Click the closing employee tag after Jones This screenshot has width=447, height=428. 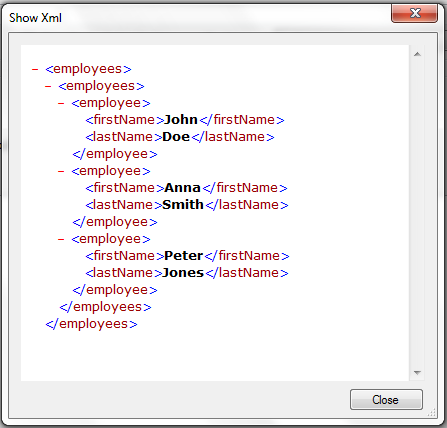pyautogui.click(x=115, y=290)
